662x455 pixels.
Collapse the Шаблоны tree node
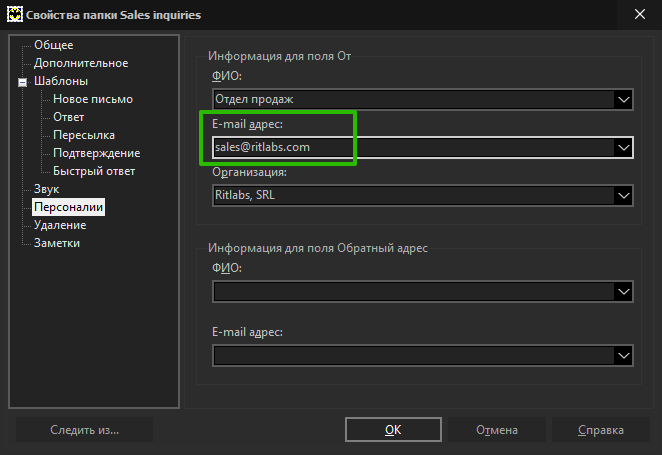pyautogui.click(x=23, y=82)
